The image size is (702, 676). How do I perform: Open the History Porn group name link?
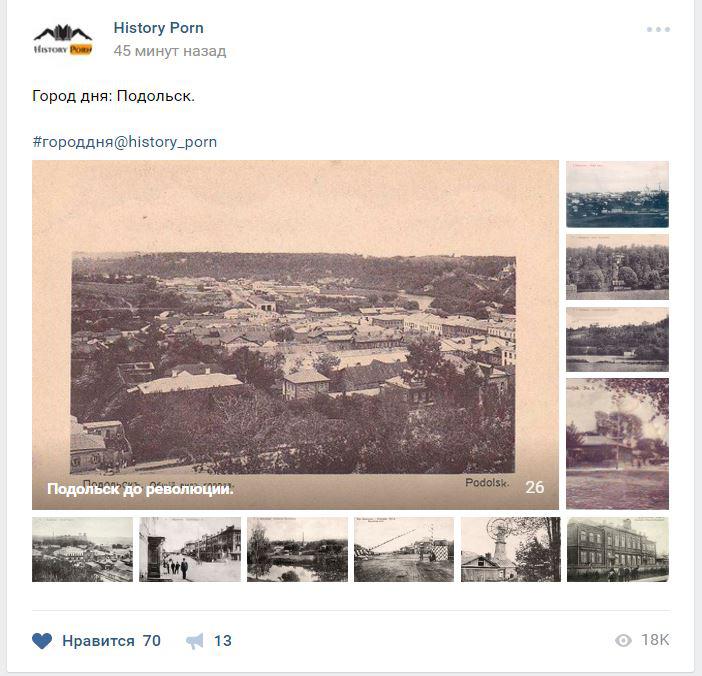(158, 28)
